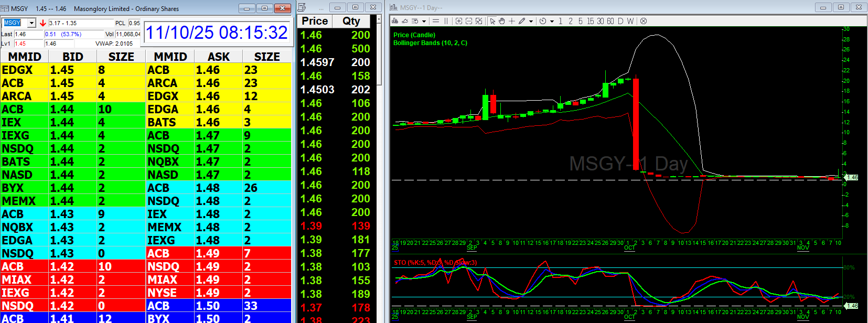The height and width of the screenshot is (323, 868).
Task: Click the BID column header
Action: tap(73, 57)
